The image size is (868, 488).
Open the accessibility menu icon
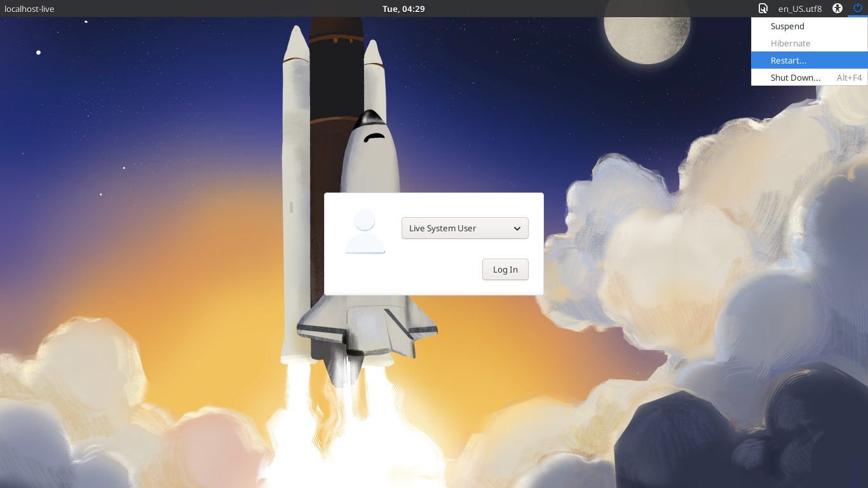[x=837, y=9]
